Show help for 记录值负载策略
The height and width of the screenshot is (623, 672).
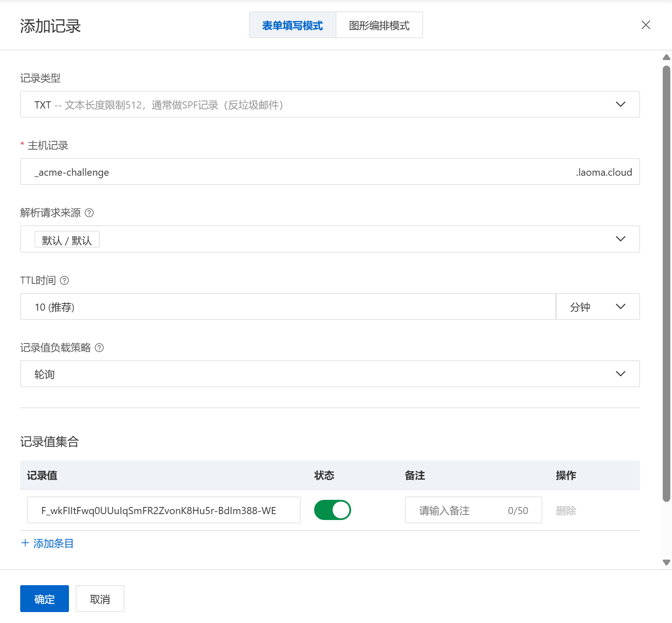99,348
